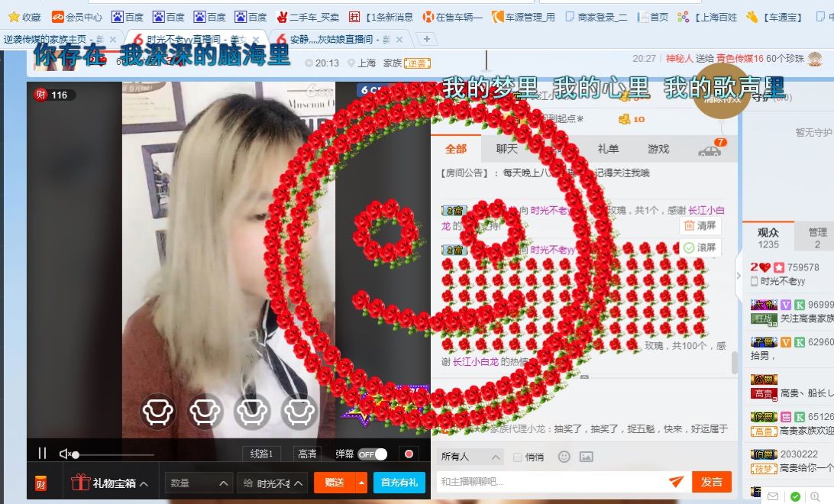Open the 商家登录_二 bookmark
This screenshot has width=834, height=504.
596,17
